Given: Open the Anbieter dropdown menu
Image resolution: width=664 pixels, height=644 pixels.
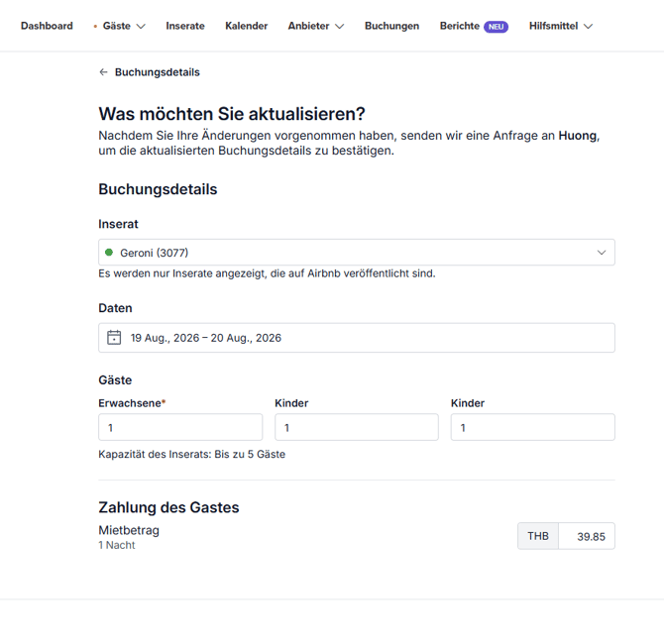Looking at the screenshot, I should 315,26.
